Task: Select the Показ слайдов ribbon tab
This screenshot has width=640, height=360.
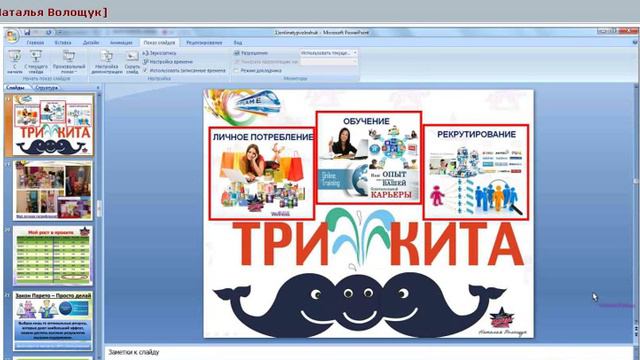Action: pos(159,42)
